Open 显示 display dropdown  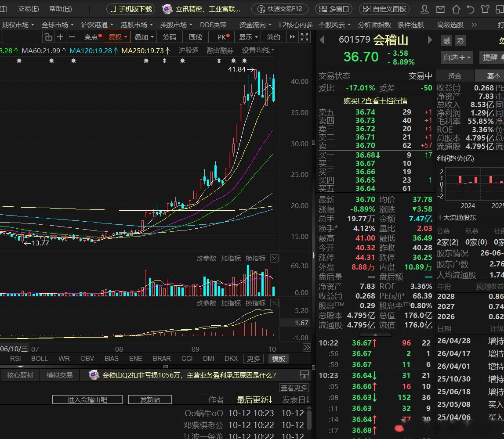click(x=248, y=37)
